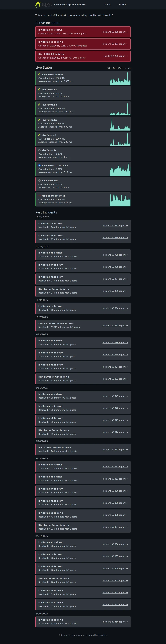Click the gray icon beside Kiwi FOSS Git
Image resolution: width=166 pixels, height=644 pixels.
point(39,180)
